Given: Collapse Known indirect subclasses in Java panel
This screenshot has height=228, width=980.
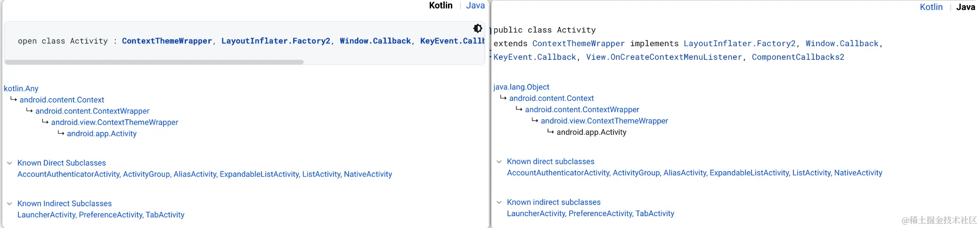Looking at the screenshot, I should pos(499,202).
